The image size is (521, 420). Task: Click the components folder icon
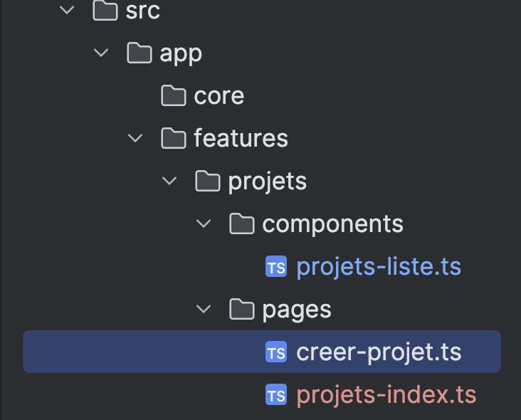click(x=242, y=224)
